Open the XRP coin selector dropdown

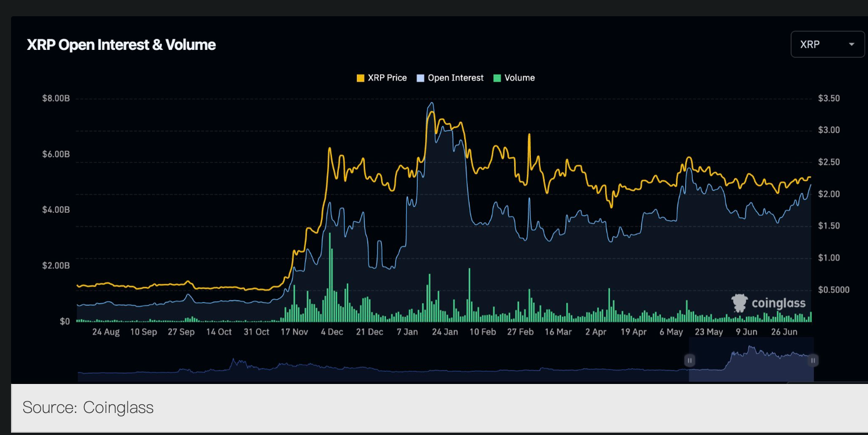pyautogui.click(x=827, y=45)
